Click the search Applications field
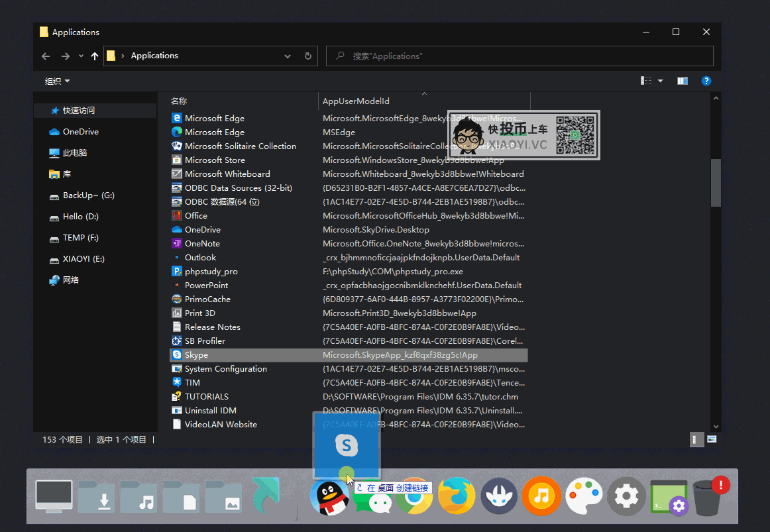 (x=520, y=56)
